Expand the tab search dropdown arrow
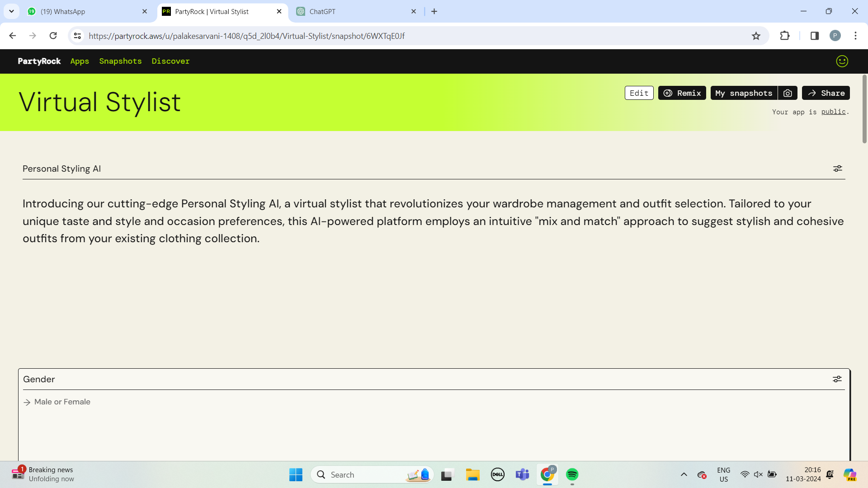This screenshot has width=868, height=488. point(11,11)
